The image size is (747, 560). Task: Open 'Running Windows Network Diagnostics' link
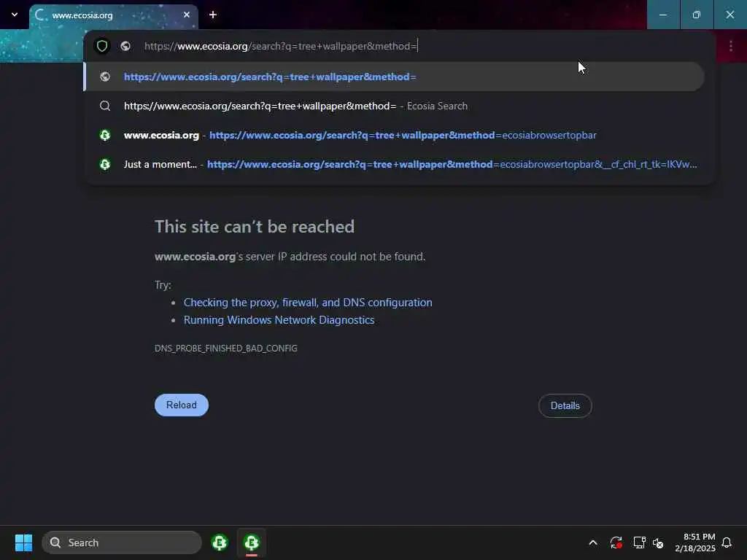(279, 320)
